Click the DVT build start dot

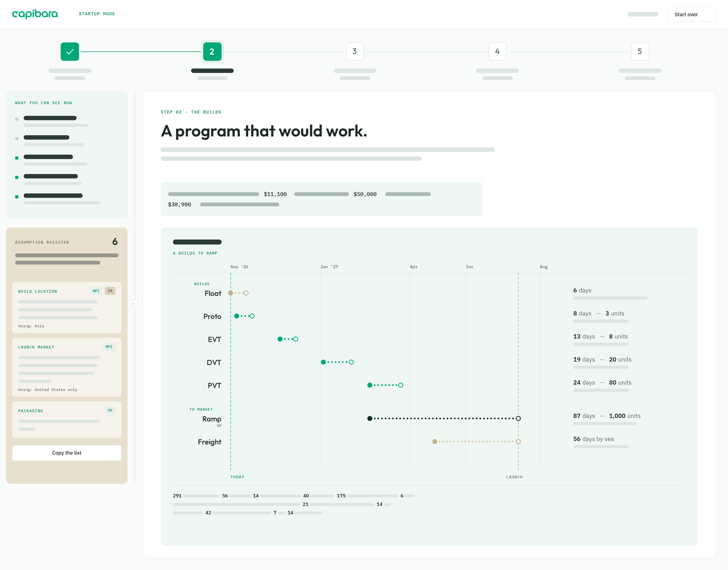pyautogui.click(x=323, y=362)
